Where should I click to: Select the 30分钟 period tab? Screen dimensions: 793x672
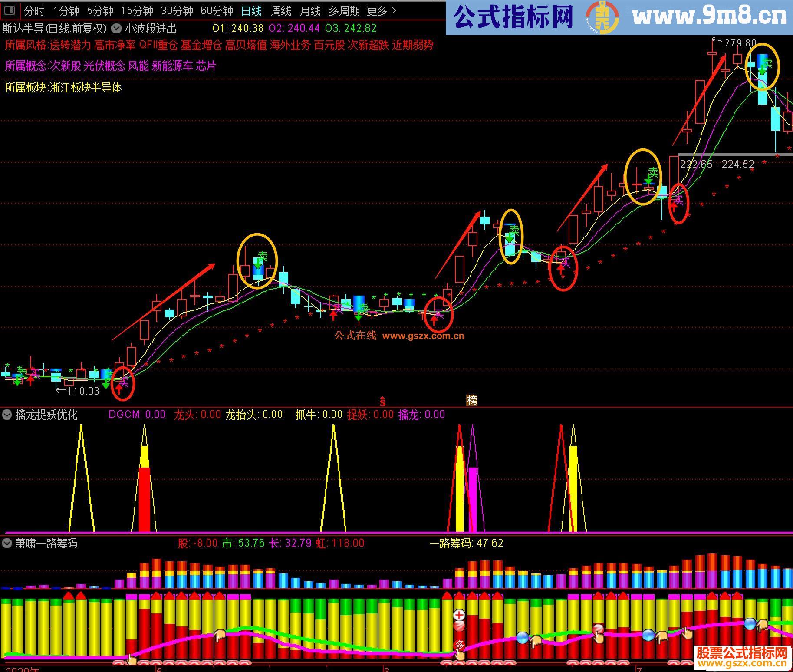[177, 11]
